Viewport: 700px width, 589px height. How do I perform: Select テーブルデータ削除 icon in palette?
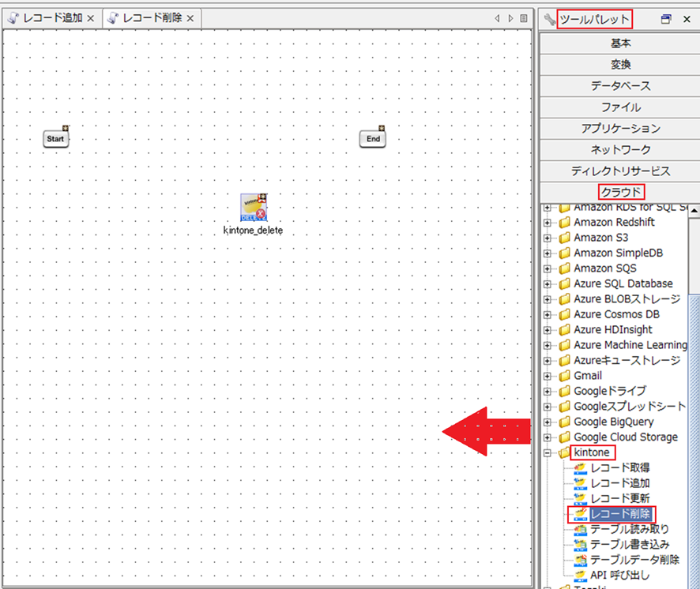580,560
